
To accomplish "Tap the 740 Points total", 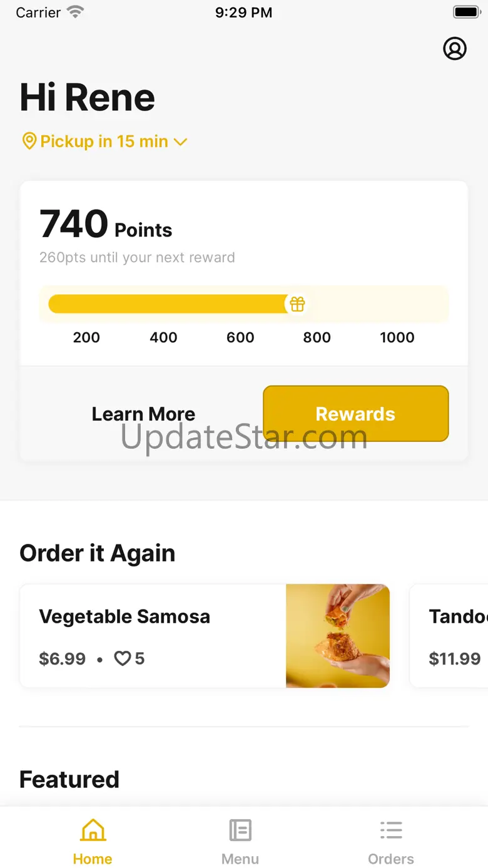I will (x=106, y=224).
